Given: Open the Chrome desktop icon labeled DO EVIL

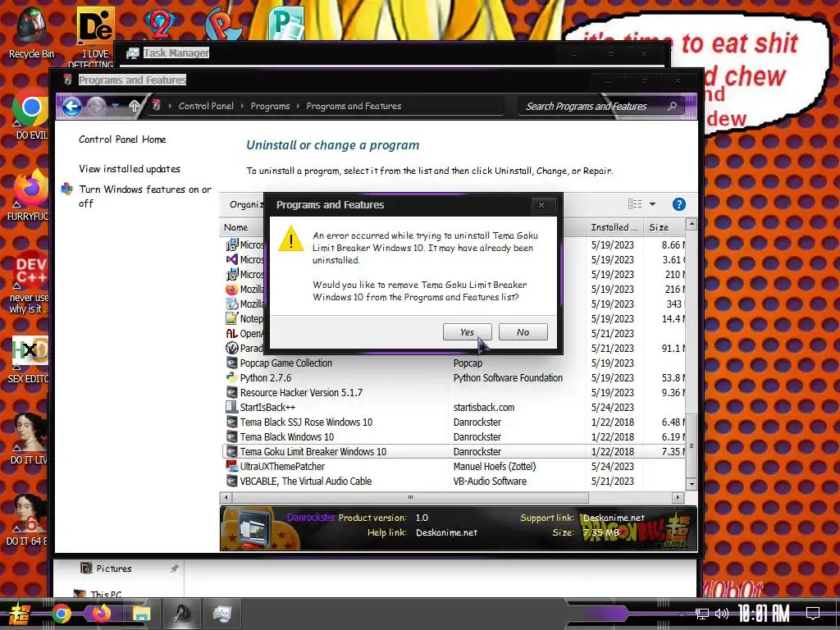Looking at the screenshot, I should 30,116.
